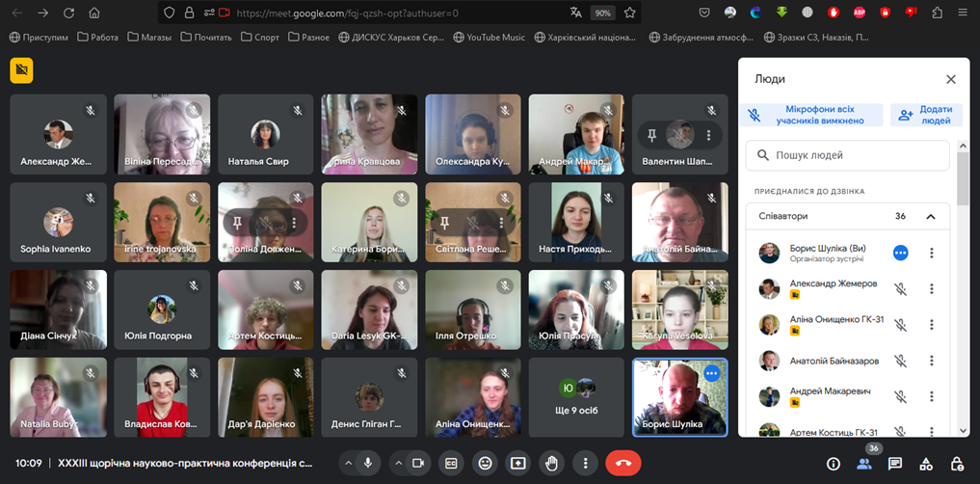Screen dimensions: 980x484
Task: Mute Александр Жемеров in the people list
Action: [x=900, y=288]
